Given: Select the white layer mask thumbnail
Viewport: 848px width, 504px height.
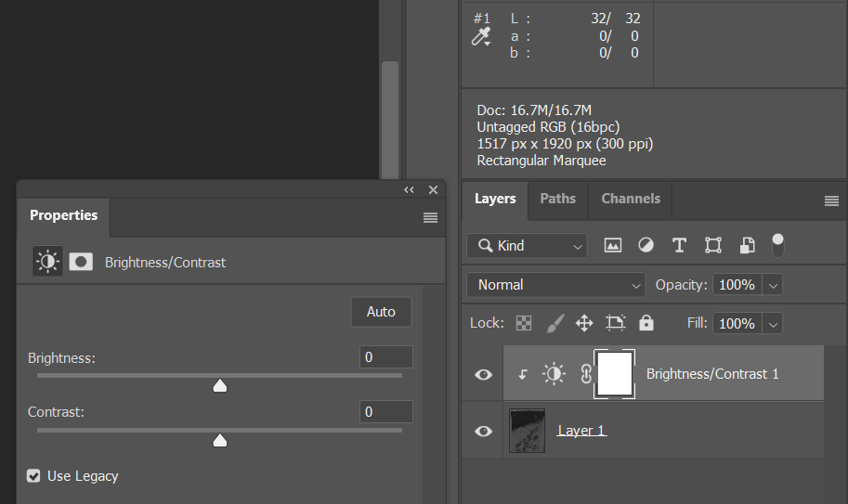Looking at the screenshot, I should point(614,374).
